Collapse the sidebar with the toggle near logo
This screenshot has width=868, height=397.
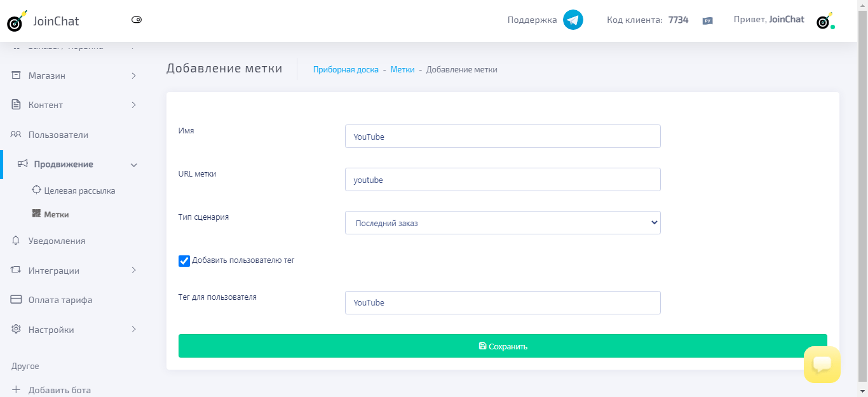pos(136,20)
